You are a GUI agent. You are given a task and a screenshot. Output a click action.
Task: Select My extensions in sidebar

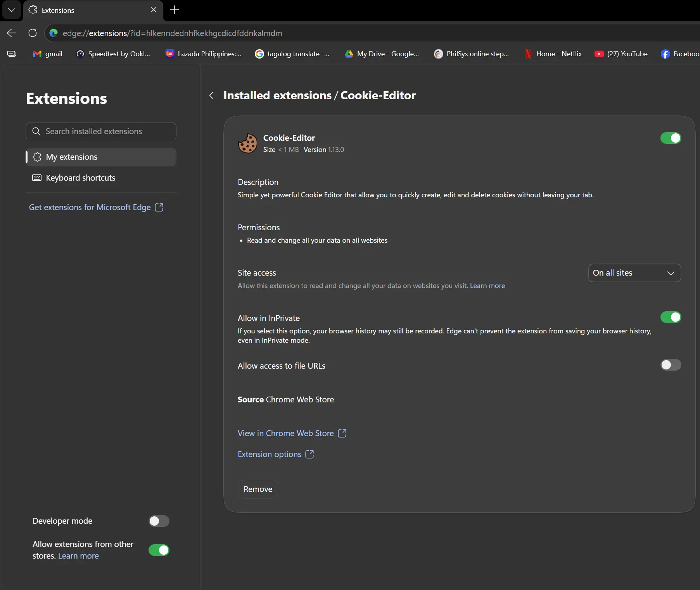coord(101,157)
